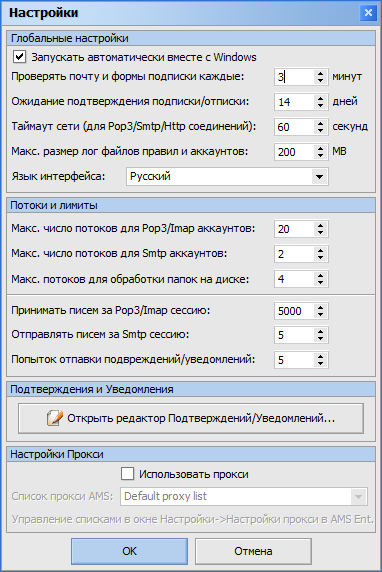Click the 200 MB log size field
Screen dimensions: 382x572
pos(294,152)
